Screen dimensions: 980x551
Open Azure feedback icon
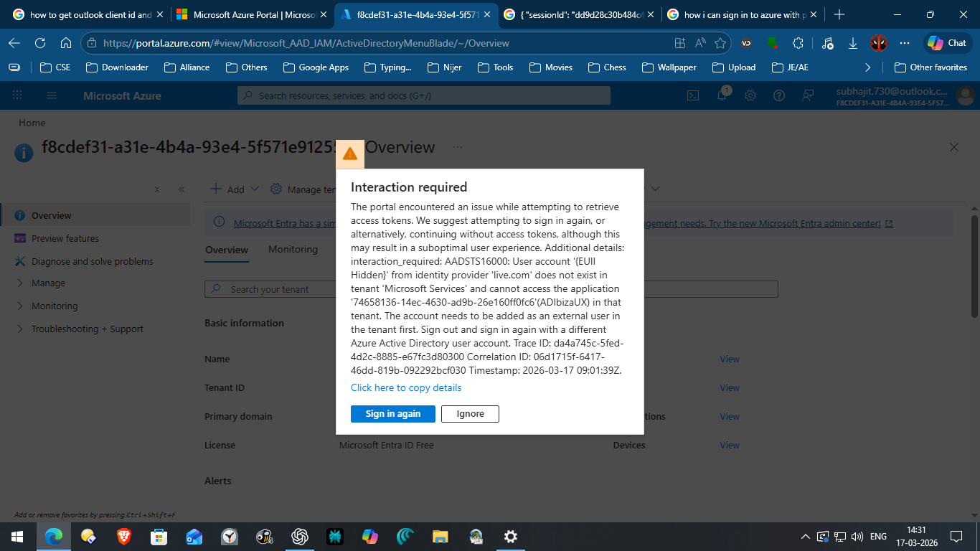click(808, 95)
